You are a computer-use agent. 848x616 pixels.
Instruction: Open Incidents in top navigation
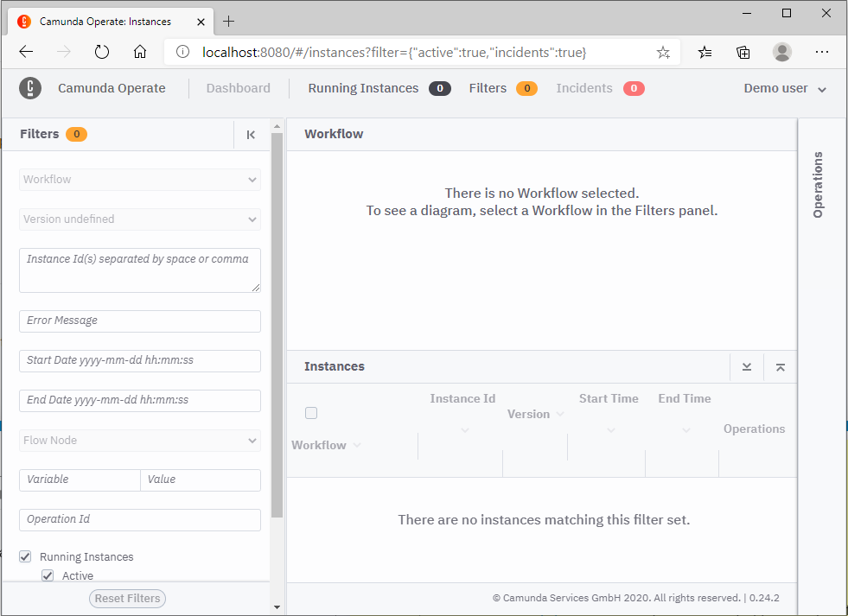tap(584, 88)
